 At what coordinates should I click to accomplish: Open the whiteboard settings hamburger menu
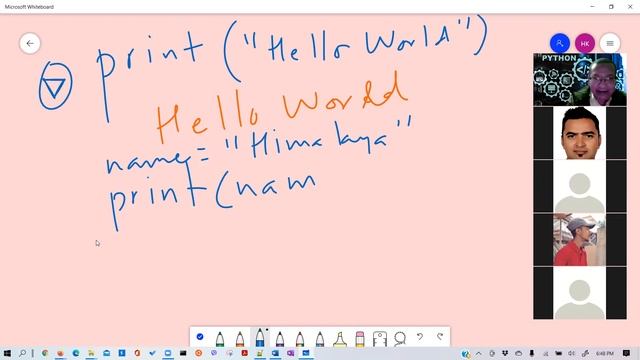(x=610, y=43)
